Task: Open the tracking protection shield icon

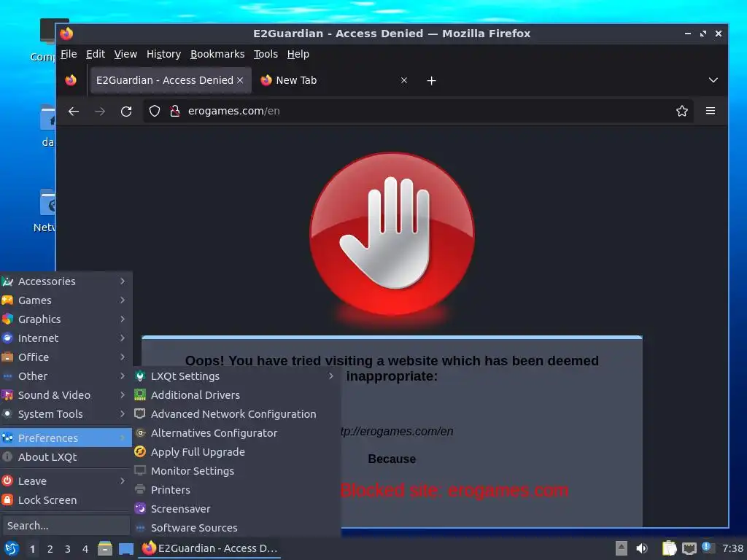Action: (155, 111)
